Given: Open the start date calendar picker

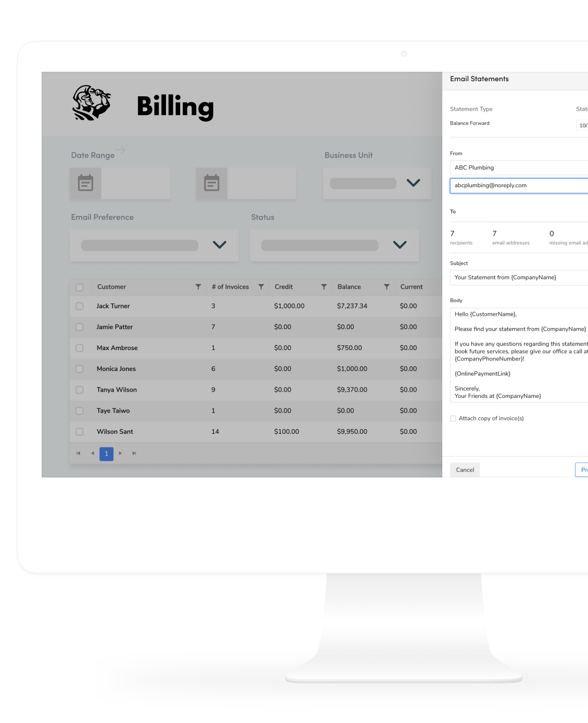Looking at the screenshot, I should tap(85, 183).
